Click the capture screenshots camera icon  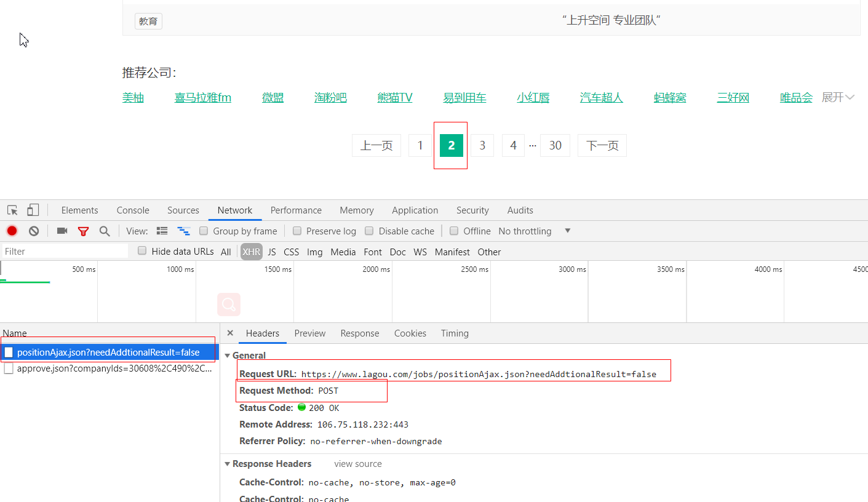point(62,231)
